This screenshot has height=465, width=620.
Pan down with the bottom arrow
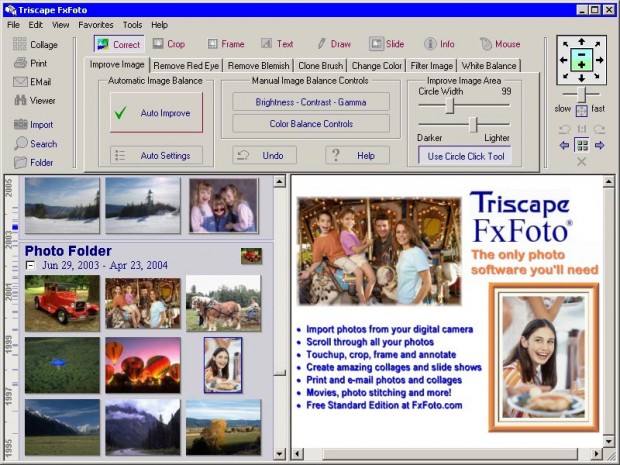(581, 78)
